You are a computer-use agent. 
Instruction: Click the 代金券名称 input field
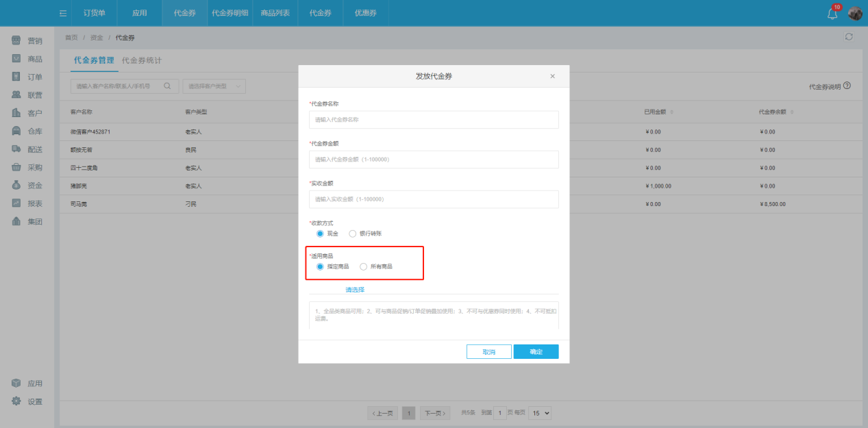click(x=434, y=119)
